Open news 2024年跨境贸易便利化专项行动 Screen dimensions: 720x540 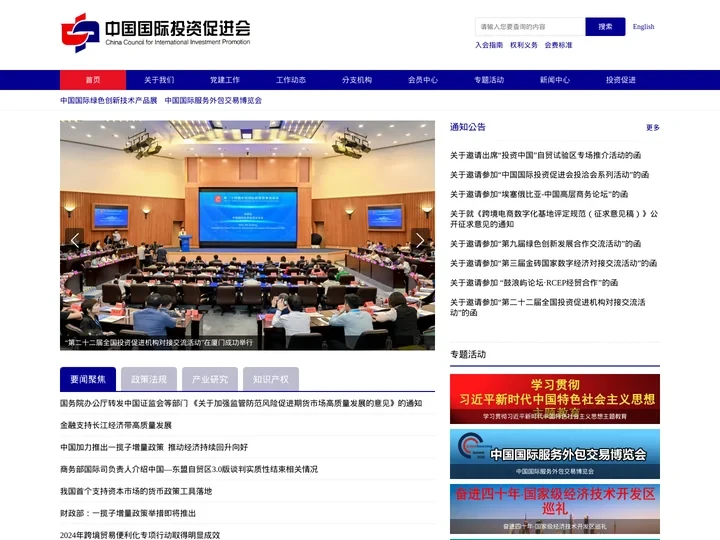point(140,535)
